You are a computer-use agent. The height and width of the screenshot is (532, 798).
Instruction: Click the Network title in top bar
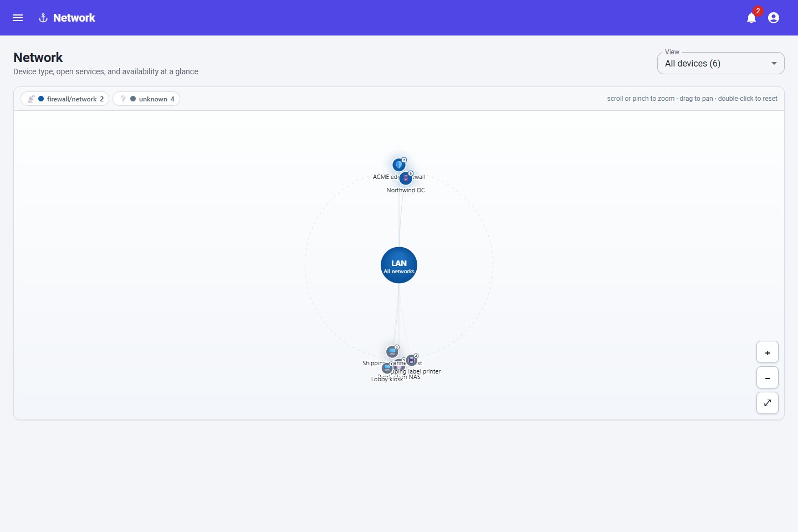74,18
